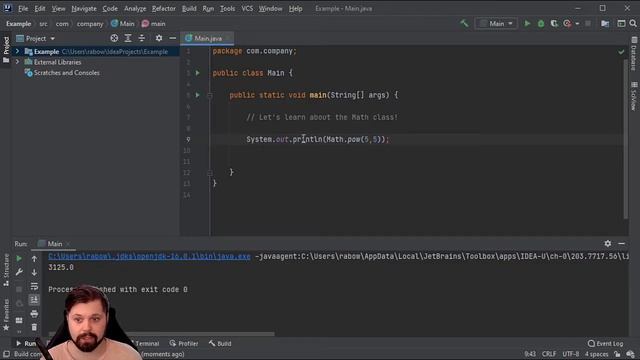The image size is (640, 360).
Task: Click the up arrow in Run console
Action: [x=34, y=258]
